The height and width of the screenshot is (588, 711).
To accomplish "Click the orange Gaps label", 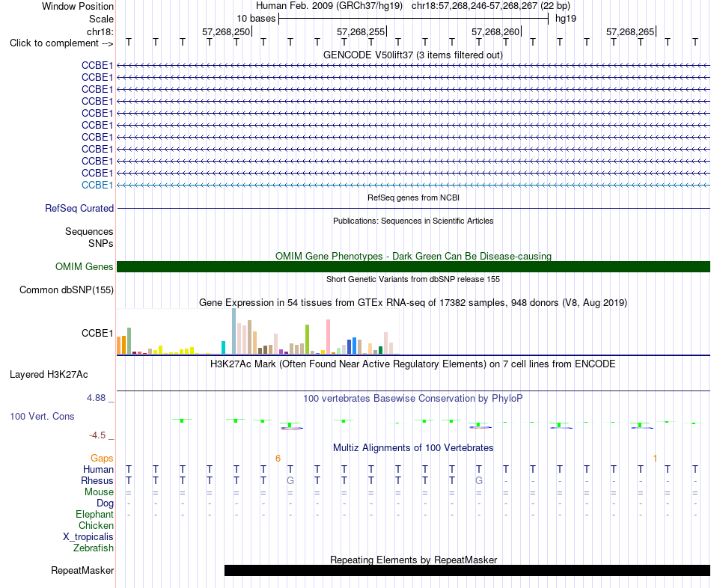I will (x=102, y=459).
